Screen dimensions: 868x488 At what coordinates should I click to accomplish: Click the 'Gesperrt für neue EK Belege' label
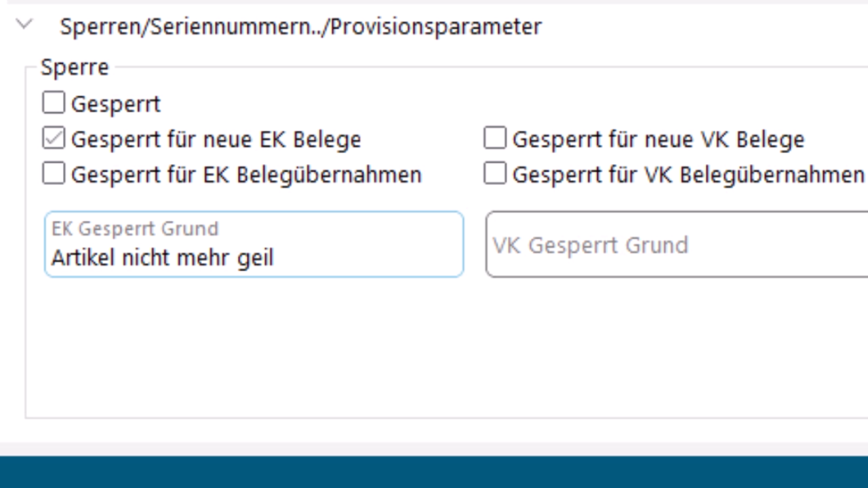(x=216, y=140)
